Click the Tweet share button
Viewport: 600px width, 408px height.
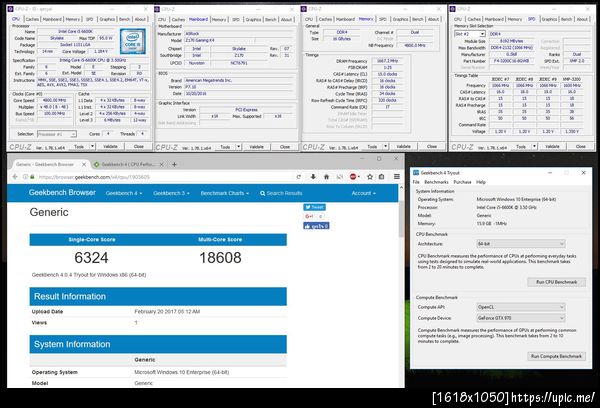[x=315, y=207]
